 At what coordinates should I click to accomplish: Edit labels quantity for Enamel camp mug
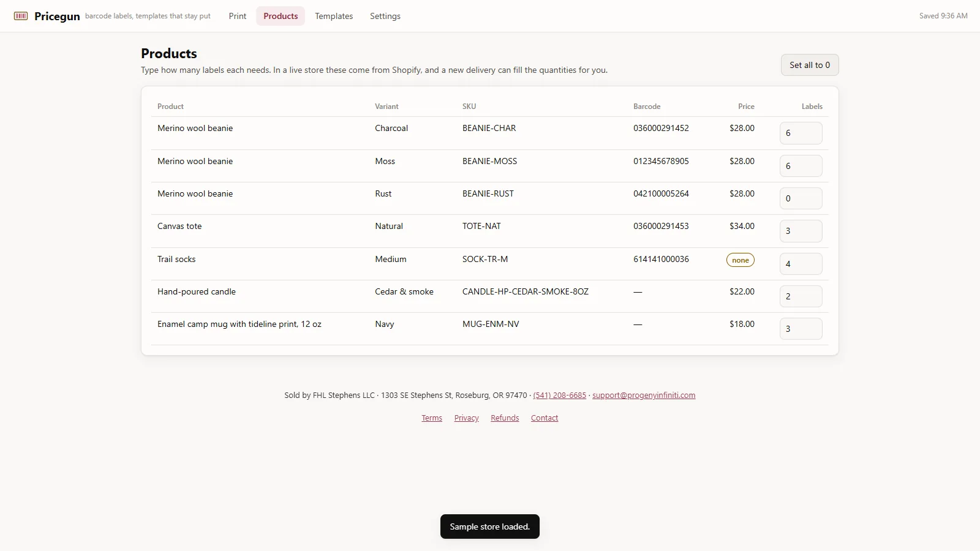801,329
